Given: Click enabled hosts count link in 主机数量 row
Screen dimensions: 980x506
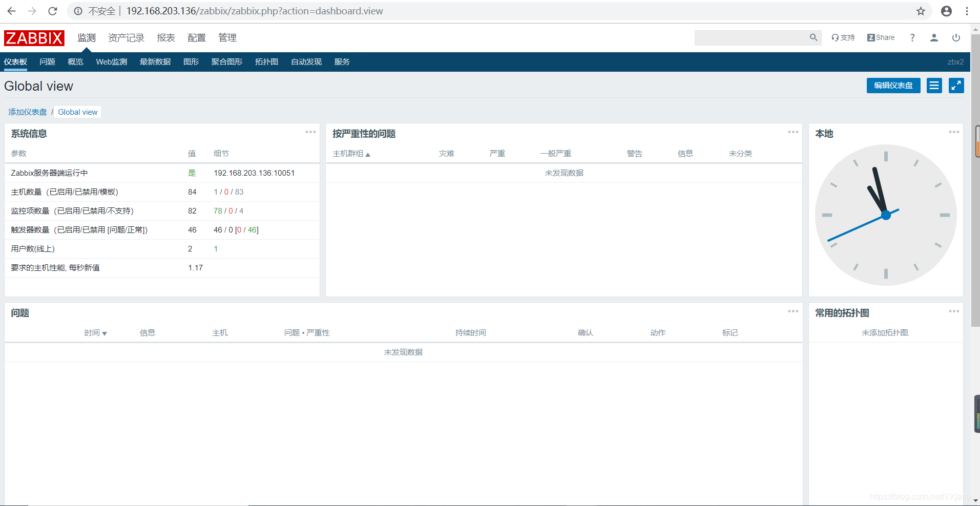Looking at the screenshot, I should tap(216, 192).
